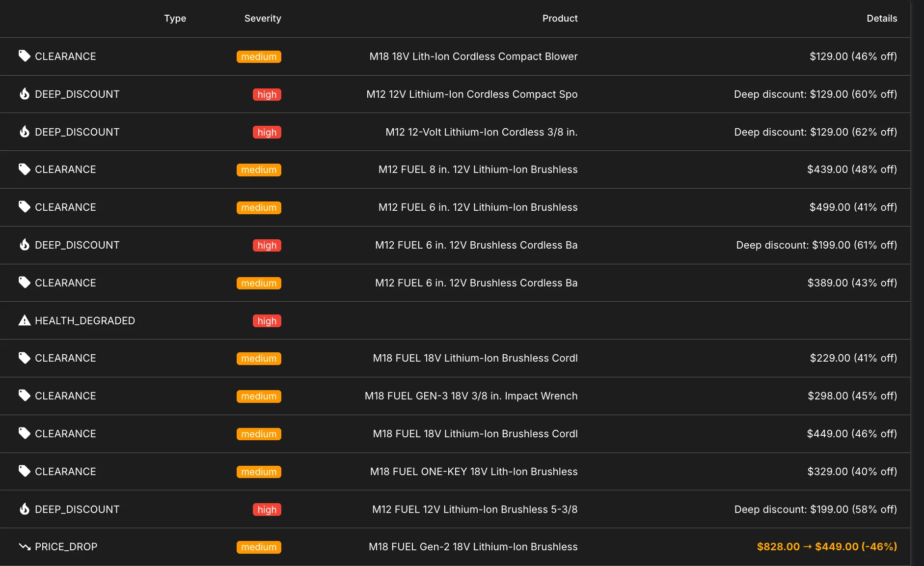The width and height of the screenshot is (924, 566).
Task: Click the details text $129.00 (46% off)
Action: (x=853, y=57)
